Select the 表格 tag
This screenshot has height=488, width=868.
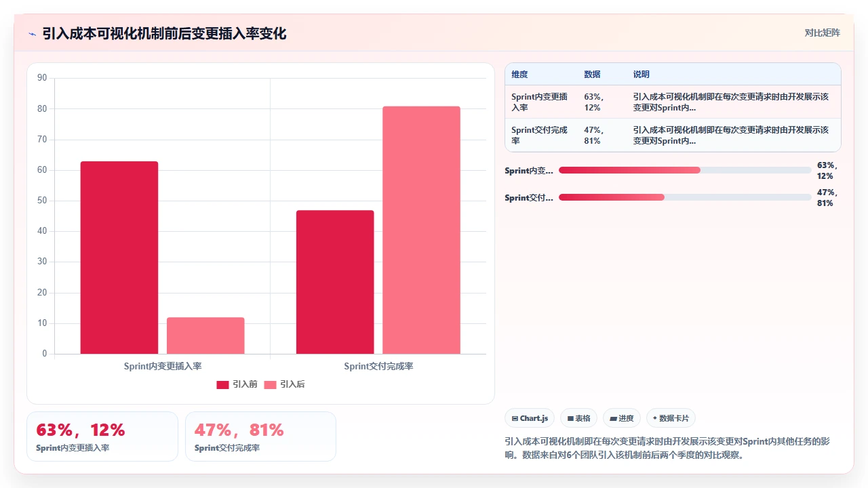pos(578,418)
